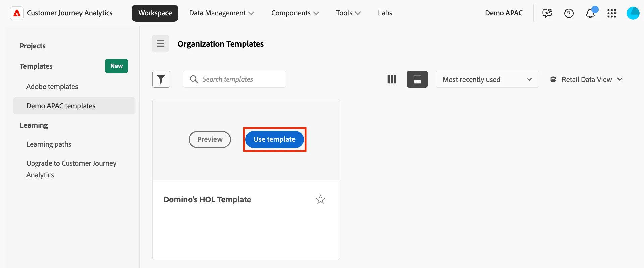This screenshot has height=268, width=644.
Task: Toggle the left navigation hamburger menu
Action: (x=160, y=44)
